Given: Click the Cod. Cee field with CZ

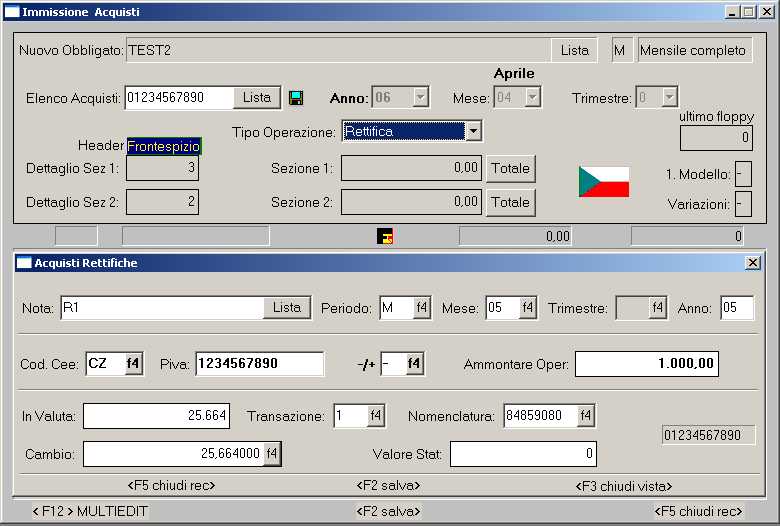Looking at the screenshot, I should click(105, 364).
